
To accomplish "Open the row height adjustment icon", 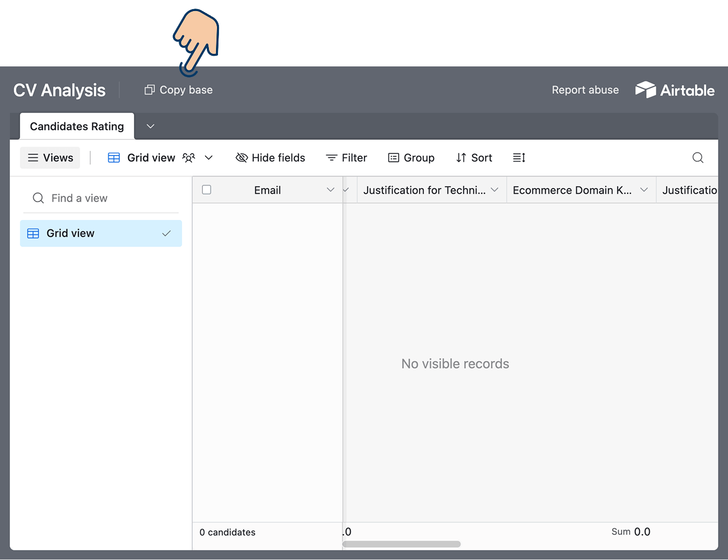I will (519, 157).
